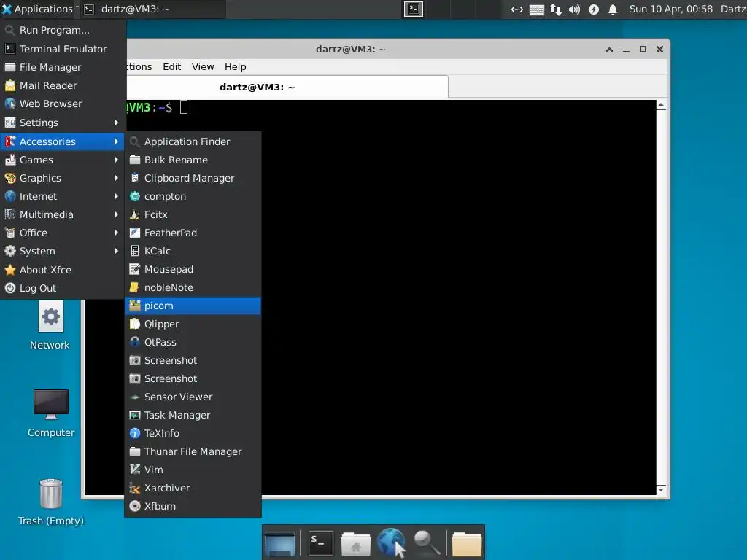This screenshot has height=560, width=747.
Task: Click the Log Out power icon
Action: 10,288
